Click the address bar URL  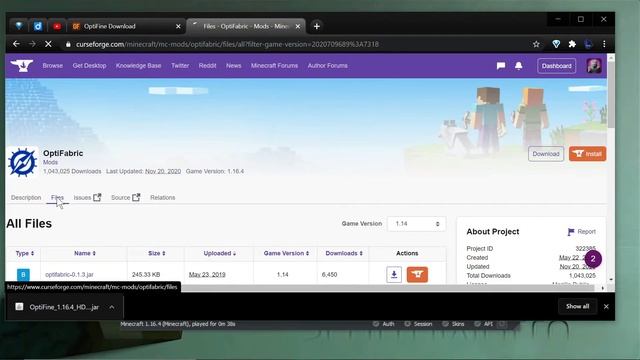227,44
